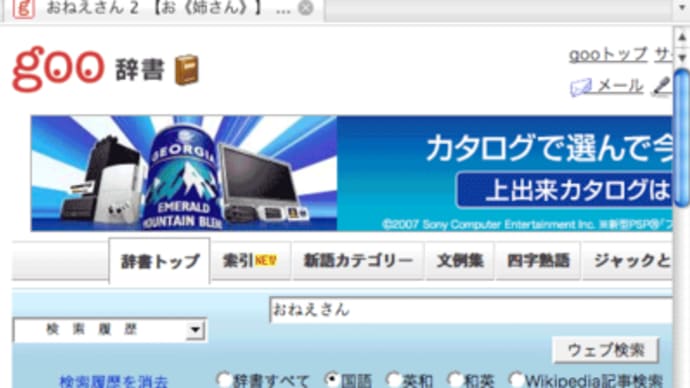Open the ジャックと tab
Image resolution: width=690 pixels, height=388 pixels.
click(x=628, y=261)
